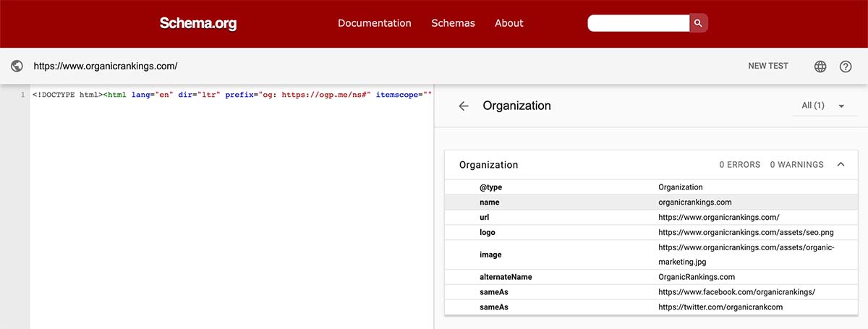Image resolution: width=868 pixels, height=329 pixels.
Task: Go back with the left arrow
Action: coord(464,106)
